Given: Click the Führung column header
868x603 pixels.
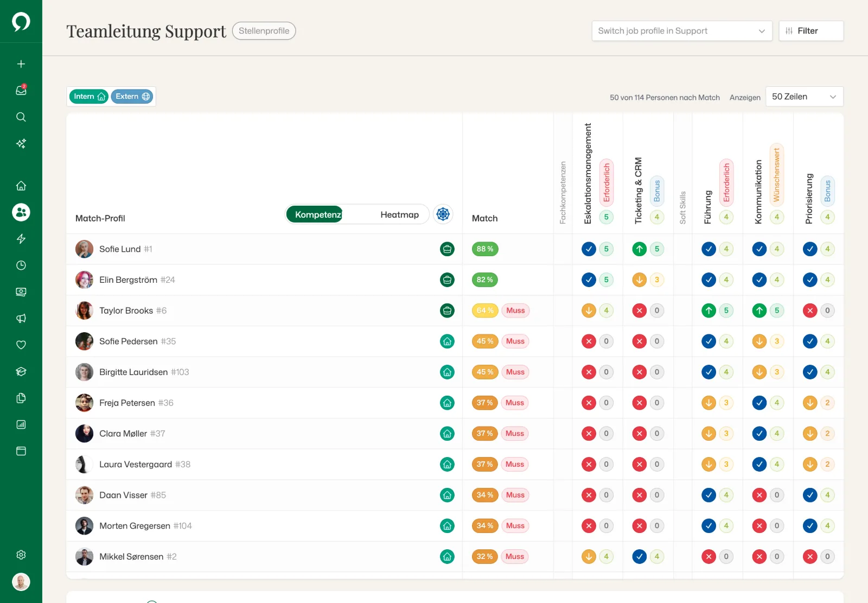Looking at the screenshot, I should pyautogui.click(x=707, y=207).
